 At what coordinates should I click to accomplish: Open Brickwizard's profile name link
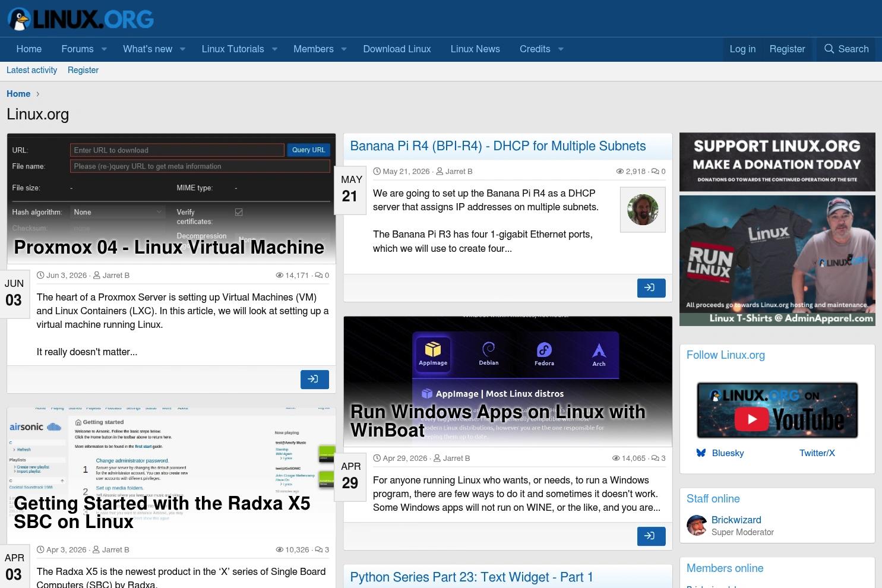(736, 520)
